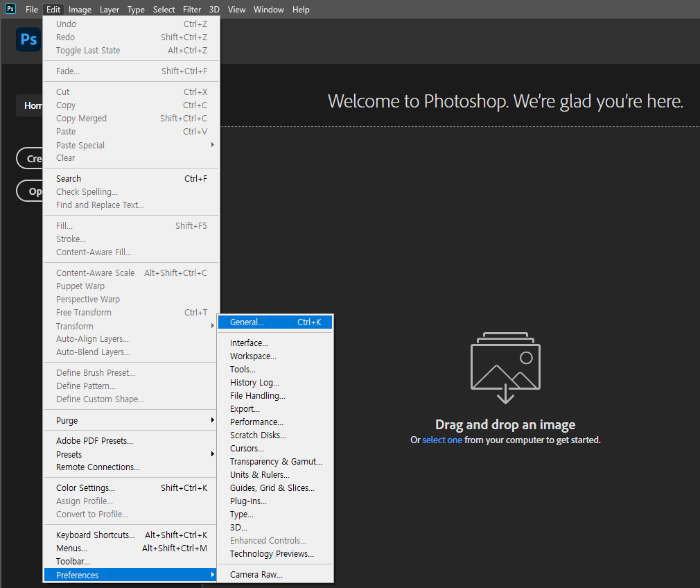Screen dimensions: 700x588
Task: Open Menus customization dialog
Action: (x=131, y=548)
